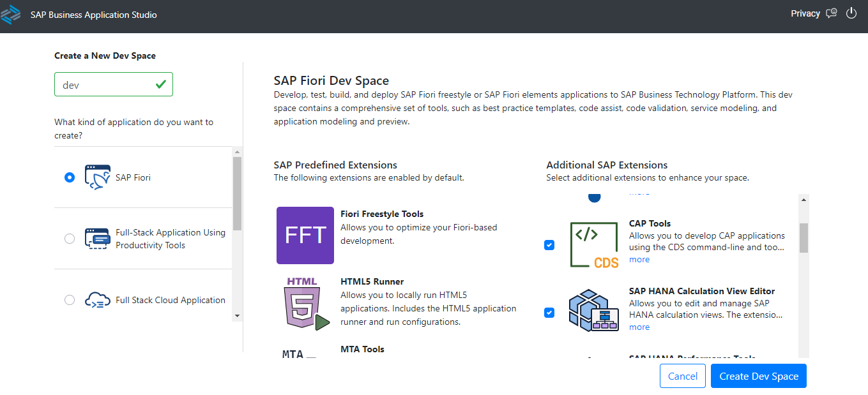Click the Cancel button

point(682,376)
